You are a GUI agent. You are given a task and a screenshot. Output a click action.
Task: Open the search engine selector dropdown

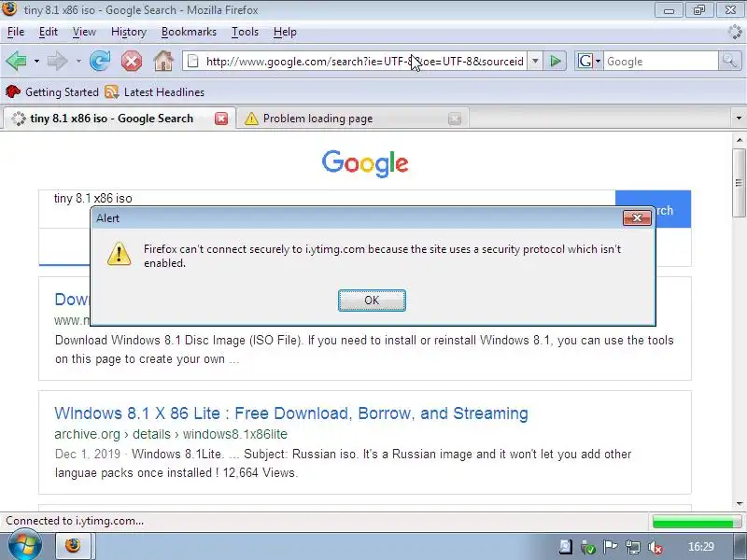[598, 62]
